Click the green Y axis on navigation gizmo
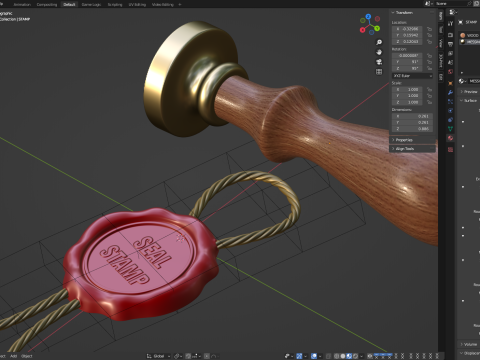This screenshot has width=480, height=360. (377, 29)
